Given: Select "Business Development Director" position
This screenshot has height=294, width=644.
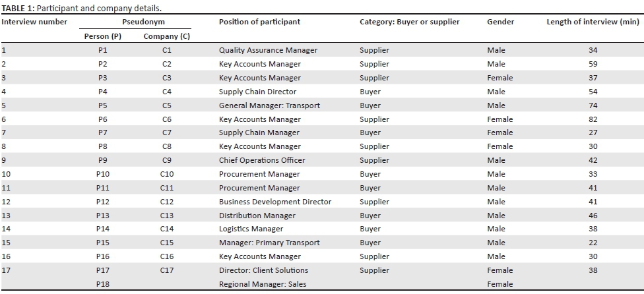Looking at the screenshot, I should (274, 202).
